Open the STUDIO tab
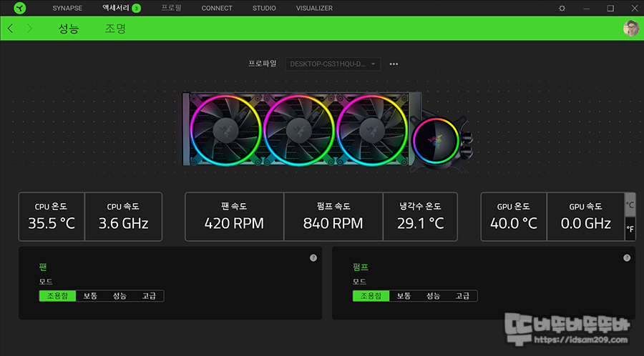The width and height of the screenshot is (644, 356). tap(264, 8)
